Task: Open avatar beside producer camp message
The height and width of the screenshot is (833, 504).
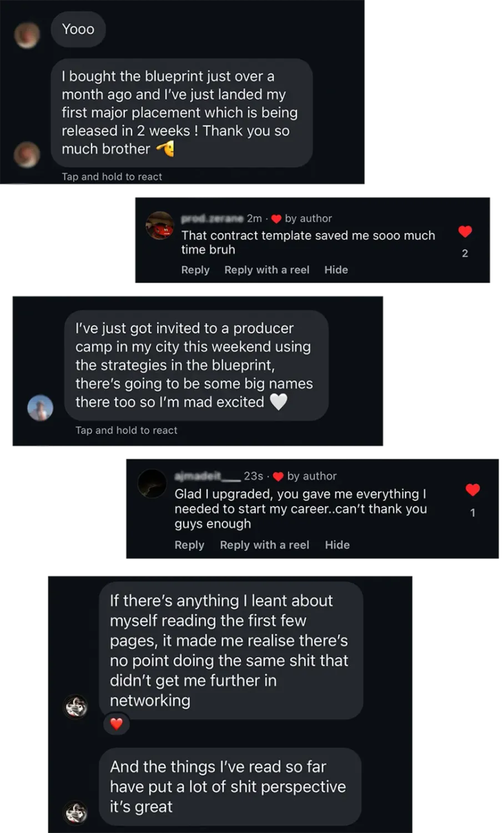Action: point(41,408)
